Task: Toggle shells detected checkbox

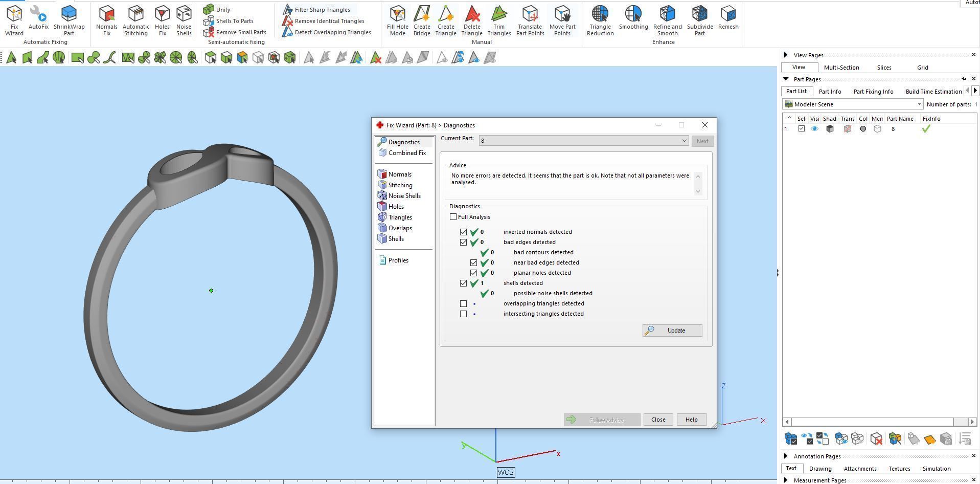Action: (464, 283)
